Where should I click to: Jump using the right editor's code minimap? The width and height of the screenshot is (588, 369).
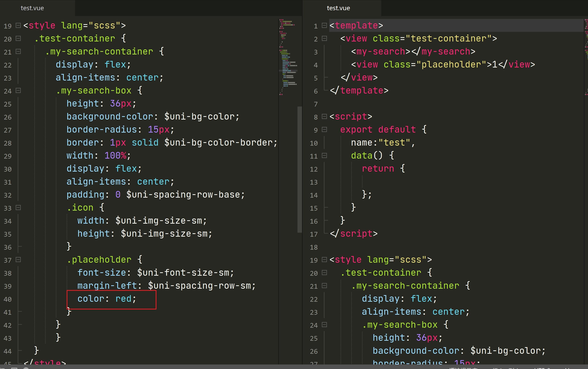(586, 57)
